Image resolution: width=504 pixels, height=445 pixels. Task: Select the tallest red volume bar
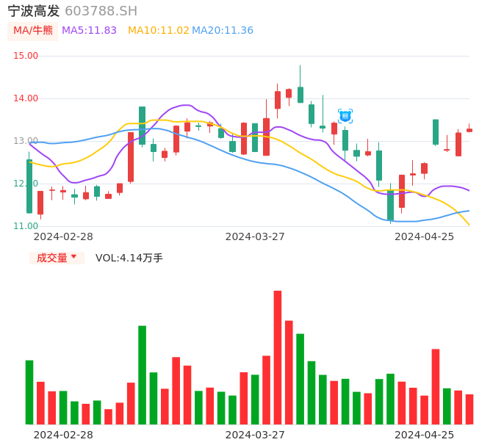pos(278,358)
